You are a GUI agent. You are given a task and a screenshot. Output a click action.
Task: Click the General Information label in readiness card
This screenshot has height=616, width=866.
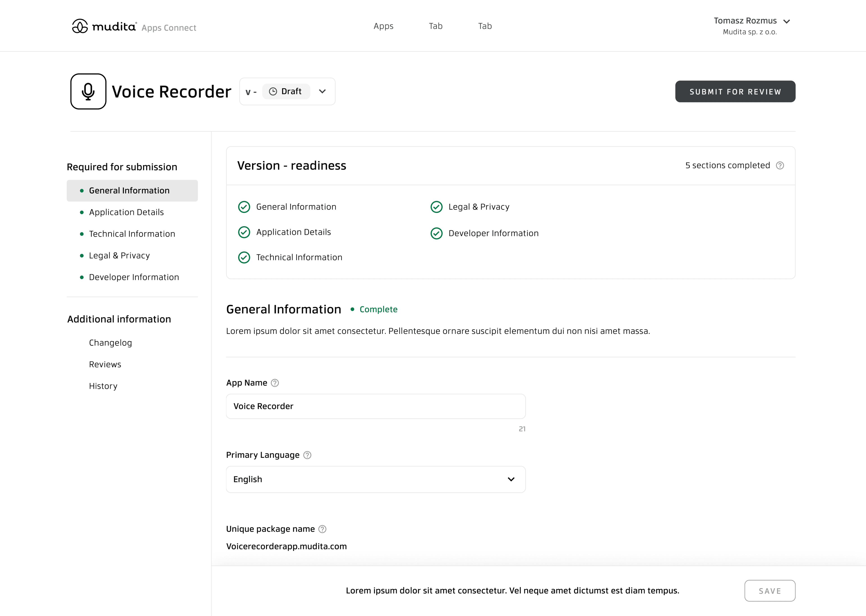point(296,207)
